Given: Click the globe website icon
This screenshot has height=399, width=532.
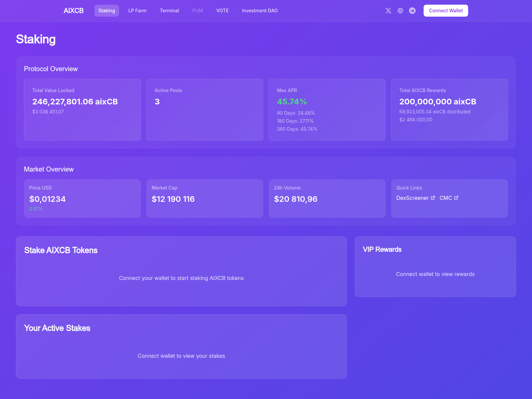Looking at the screenshot, I should click(400, 11).
